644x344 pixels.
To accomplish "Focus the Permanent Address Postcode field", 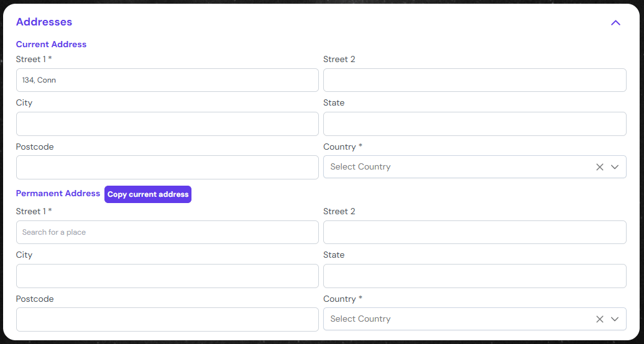I will coord(167,319).
